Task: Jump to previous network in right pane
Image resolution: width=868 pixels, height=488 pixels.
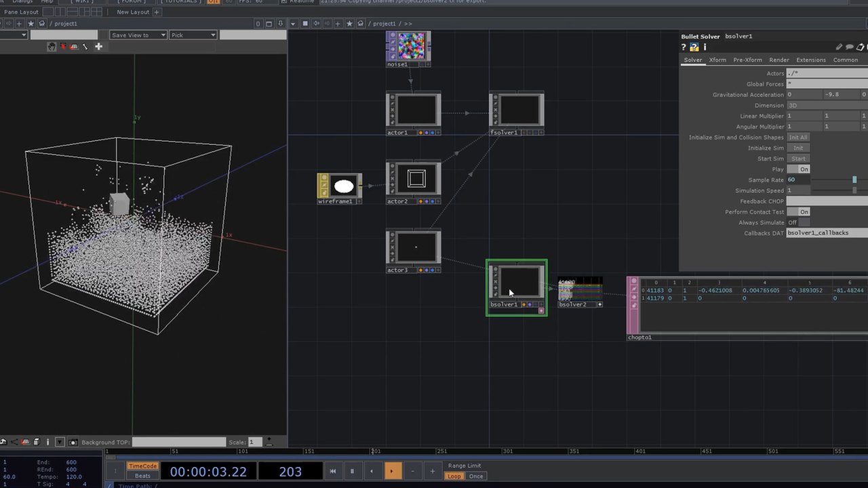Action: pyautogui.click(x=317, y=24)
